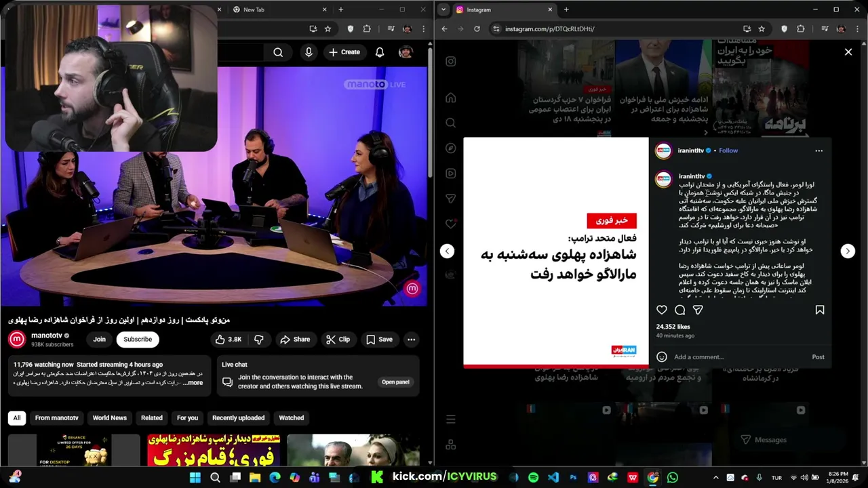The image size is (868, 488).
Task: Click the Post comment button
Action: click(x=818, y=357)
